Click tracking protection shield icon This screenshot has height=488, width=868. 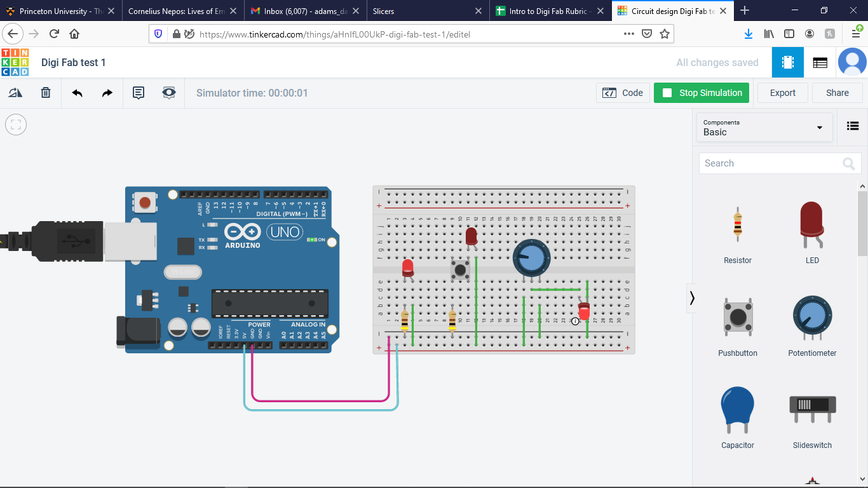click(x=158, y=34)
